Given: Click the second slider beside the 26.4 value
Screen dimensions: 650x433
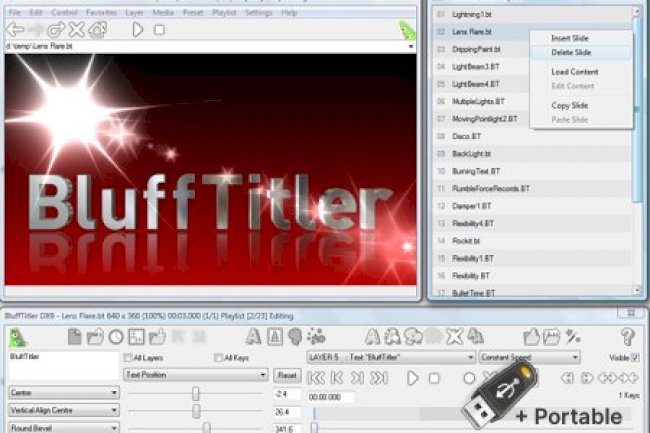Looking at the screenshot, I should (196, 411).
